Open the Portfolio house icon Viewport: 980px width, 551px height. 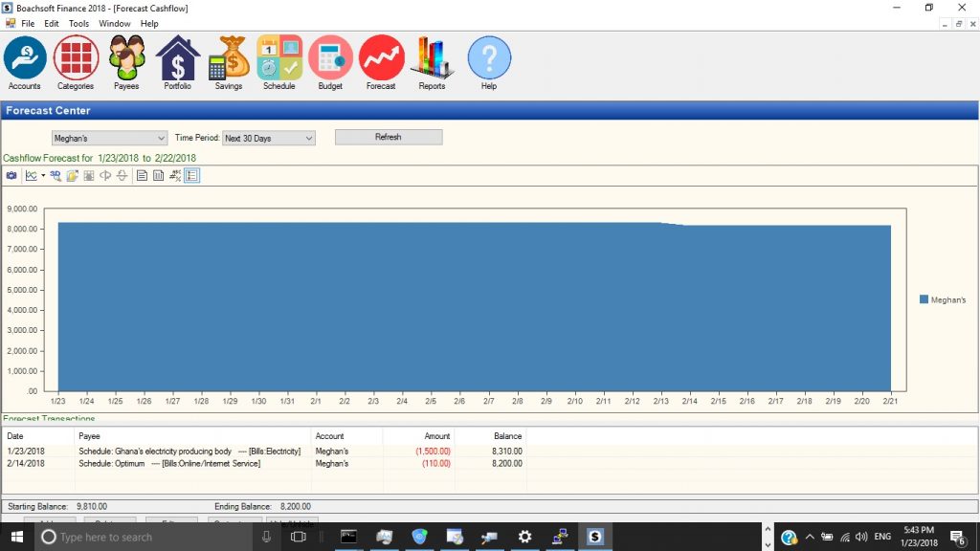177,62
